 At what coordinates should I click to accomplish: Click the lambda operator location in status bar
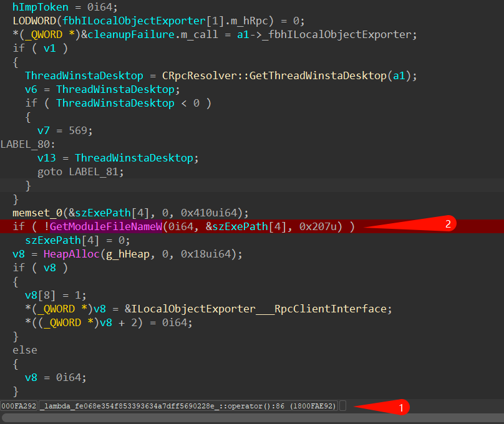pos(188,407)
